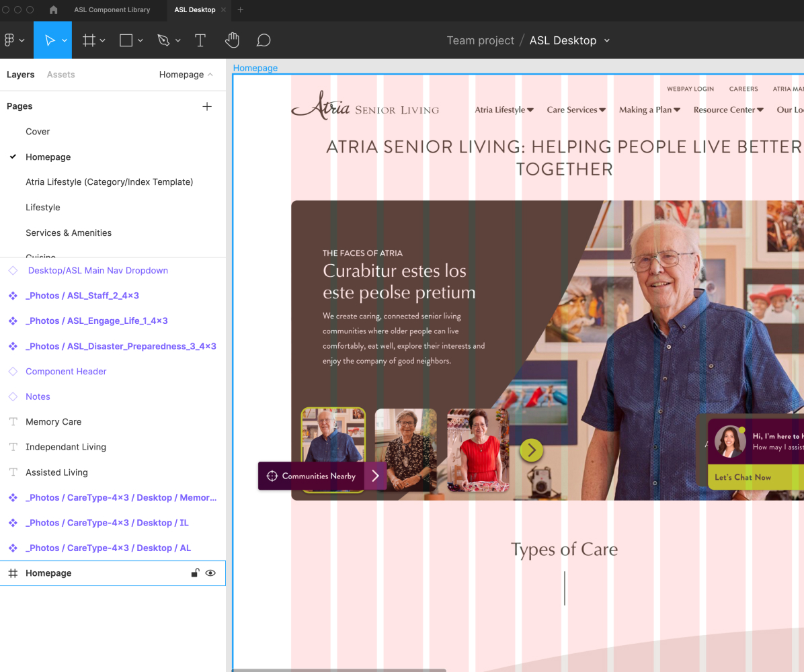Add a new page with plus icon

coord(207,106)
